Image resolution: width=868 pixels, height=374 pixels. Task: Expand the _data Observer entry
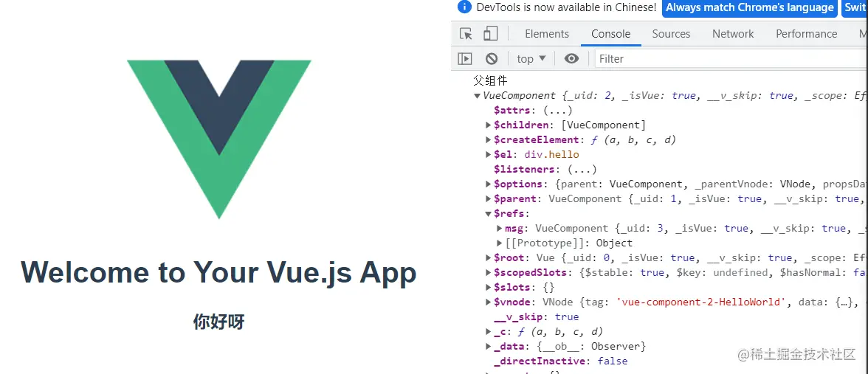[x=489, y=347]
